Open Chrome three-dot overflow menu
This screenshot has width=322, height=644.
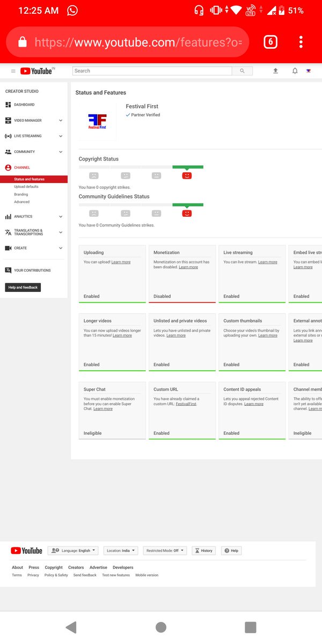tap(301, 42)
